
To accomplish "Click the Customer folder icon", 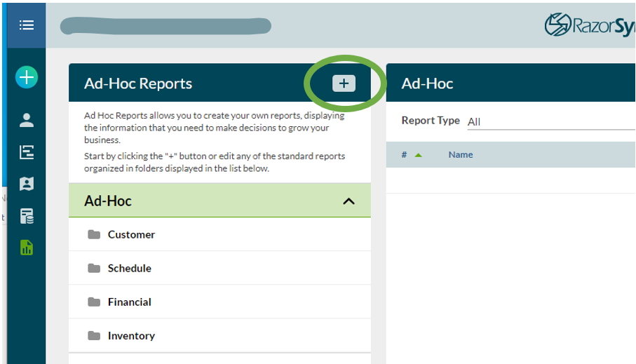I will (94, 234).
